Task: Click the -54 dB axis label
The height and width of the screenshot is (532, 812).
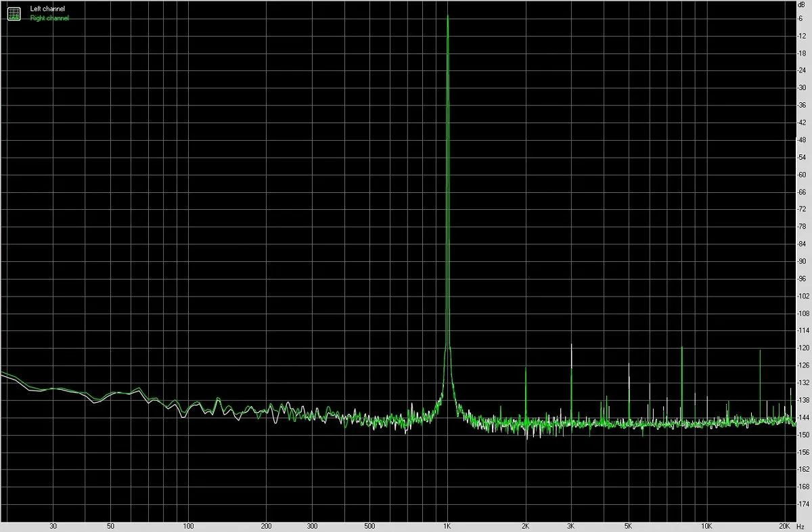Action: pyautogui.click(x=803, y=157)
